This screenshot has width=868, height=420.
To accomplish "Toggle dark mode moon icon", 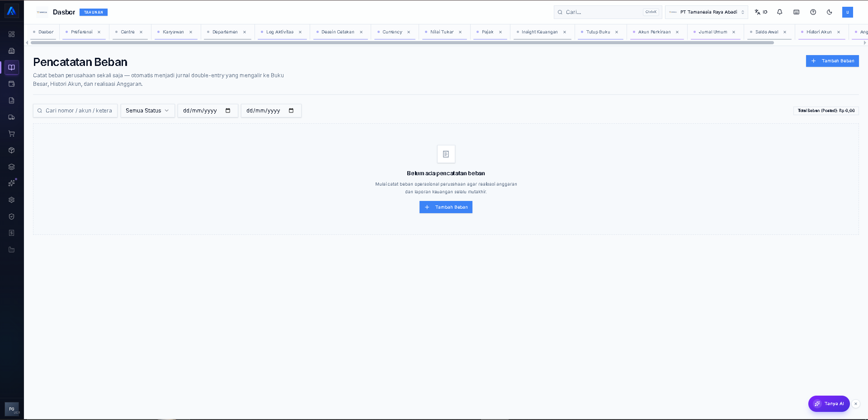I will tap(829, 12).
